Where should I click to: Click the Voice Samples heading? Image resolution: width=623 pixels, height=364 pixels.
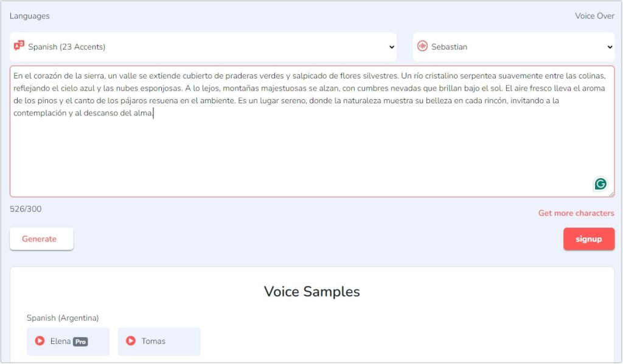coord(311,292)
